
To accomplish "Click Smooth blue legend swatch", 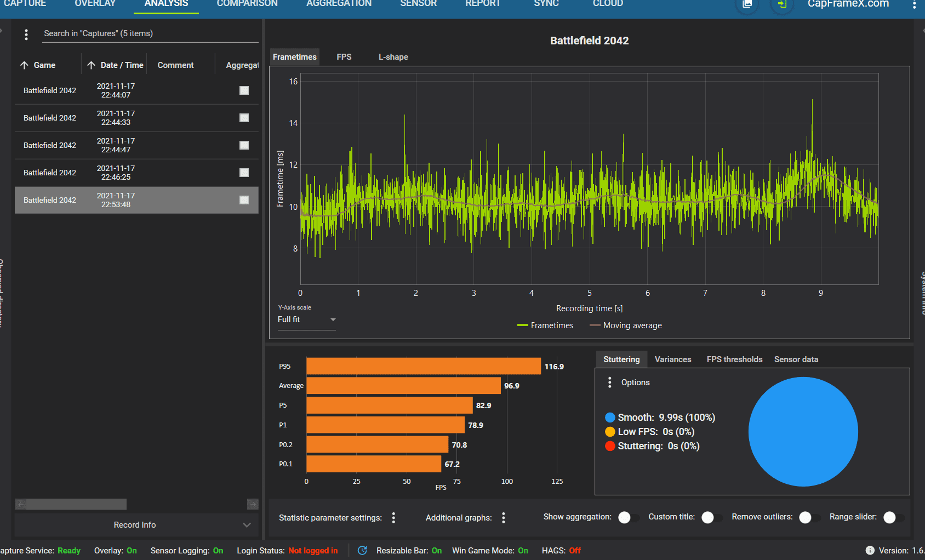I will pyautogui.click(x=610, y=418).
